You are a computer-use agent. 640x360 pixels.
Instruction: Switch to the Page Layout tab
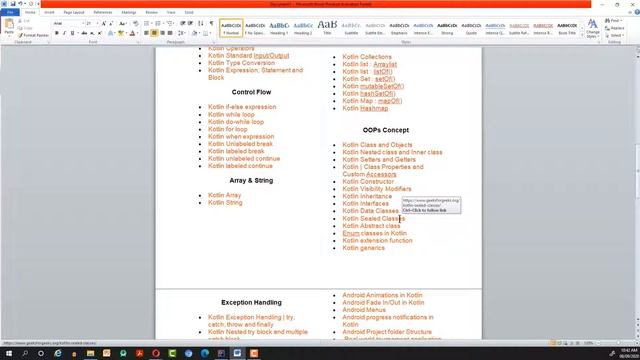[x=74, y=13]
